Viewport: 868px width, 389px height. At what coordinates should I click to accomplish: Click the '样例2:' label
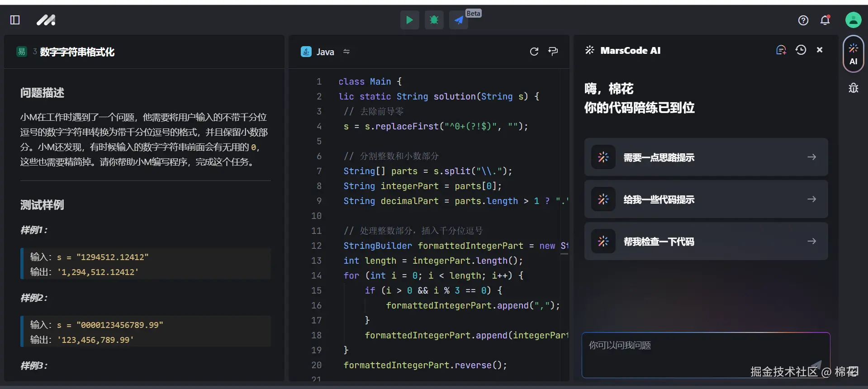(x=34, y=298)
